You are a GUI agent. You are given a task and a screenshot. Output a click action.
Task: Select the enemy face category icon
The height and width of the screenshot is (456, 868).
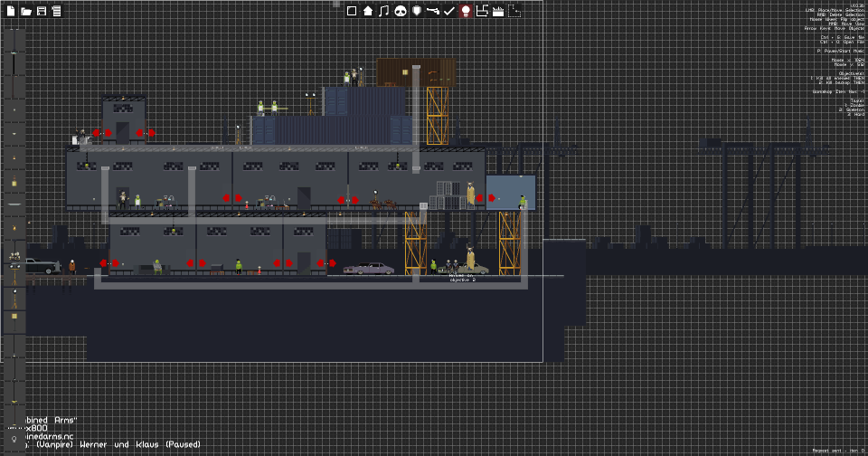coord(401,11)
